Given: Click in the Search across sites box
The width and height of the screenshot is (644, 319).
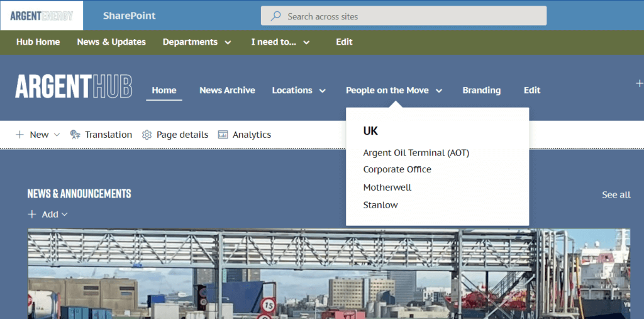Looking at the screenshot, I should [404, 16].
